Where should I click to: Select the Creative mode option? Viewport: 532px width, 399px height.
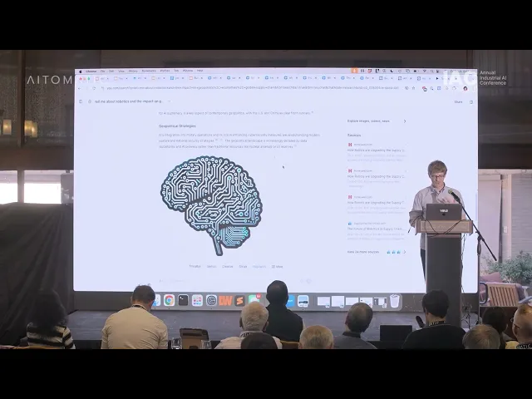coord(227,267)
